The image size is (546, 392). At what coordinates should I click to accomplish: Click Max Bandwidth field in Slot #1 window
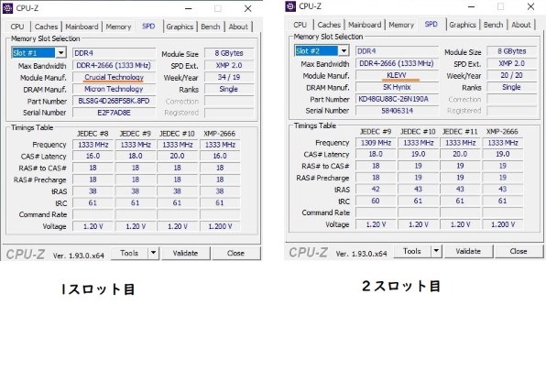pos(114,65)
